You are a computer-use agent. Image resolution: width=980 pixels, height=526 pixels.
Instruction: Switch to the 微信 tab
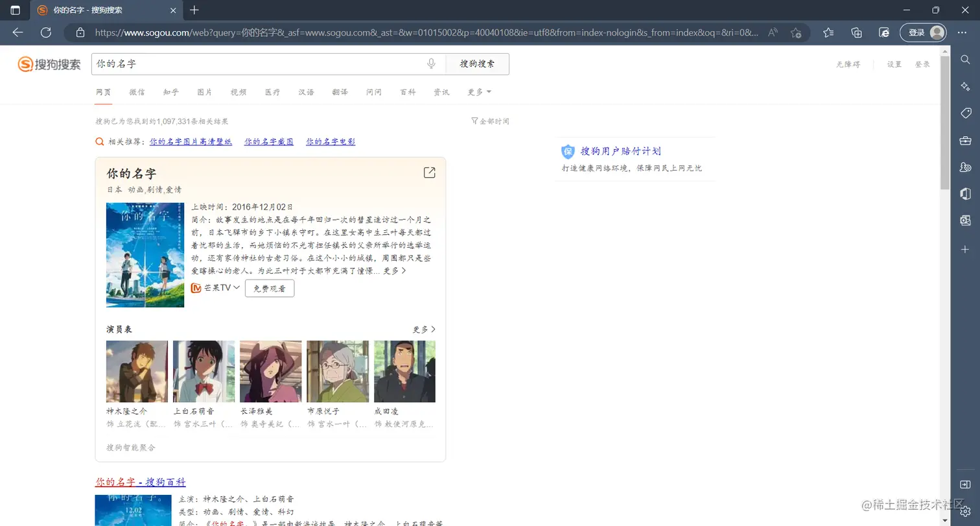[x=137, y=92]
